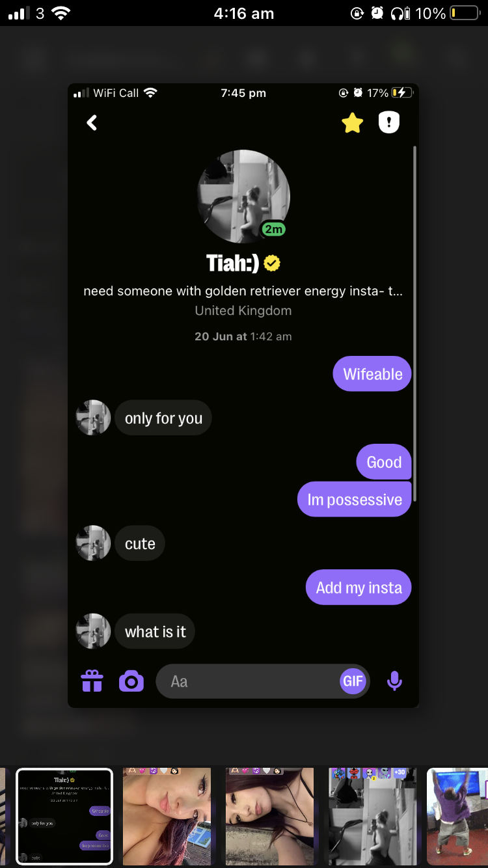488x868 pixels.
Task: Select the "Add my insta" message bubble
Action: click(x=359, y=588)
